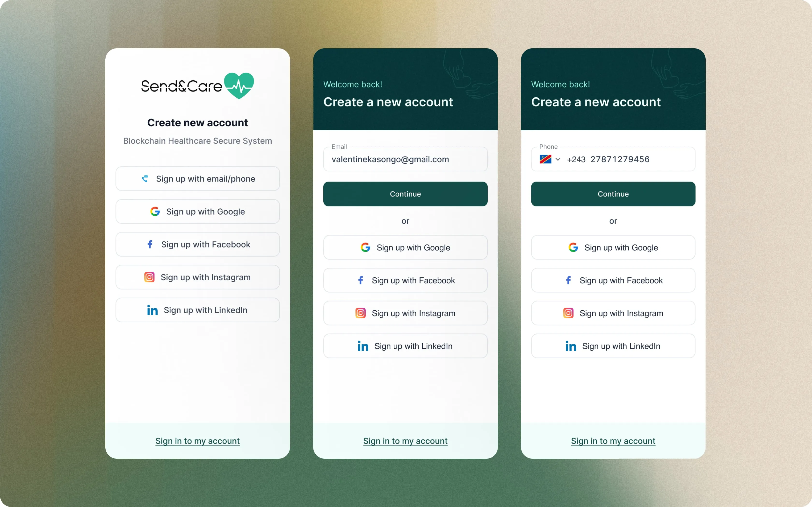The width and height of the screenshot is (812, 507).
Task: Open Sign in to my account on left card
Action: (198, 441)
